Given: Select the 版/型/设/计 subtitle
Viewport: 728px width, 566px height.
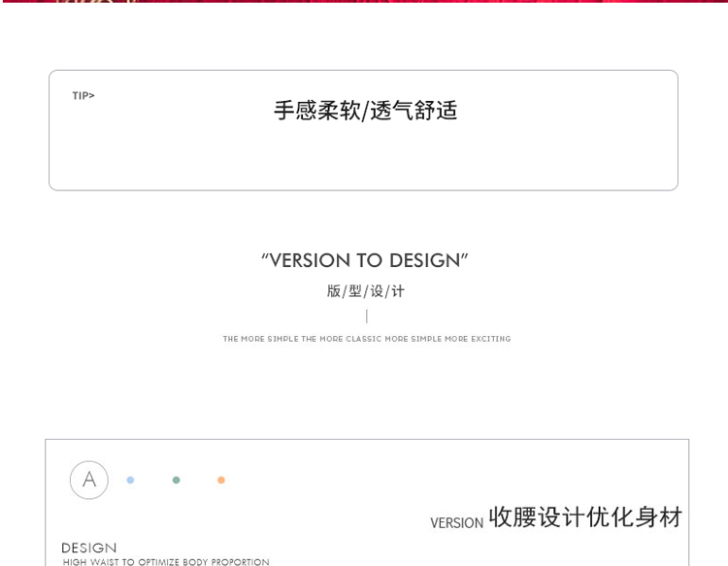Looking at the screenshot, I should tap(365, 291).
